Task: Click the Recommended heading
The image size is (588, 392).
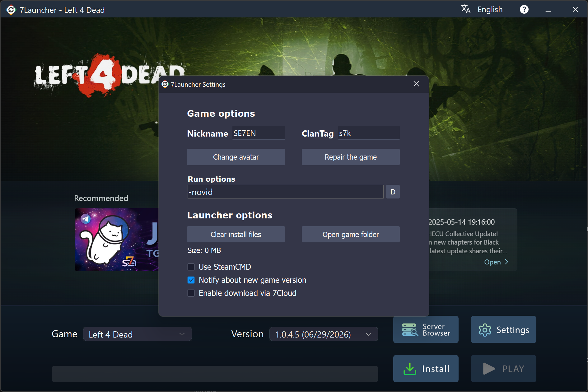Action: tap(101, 198)
